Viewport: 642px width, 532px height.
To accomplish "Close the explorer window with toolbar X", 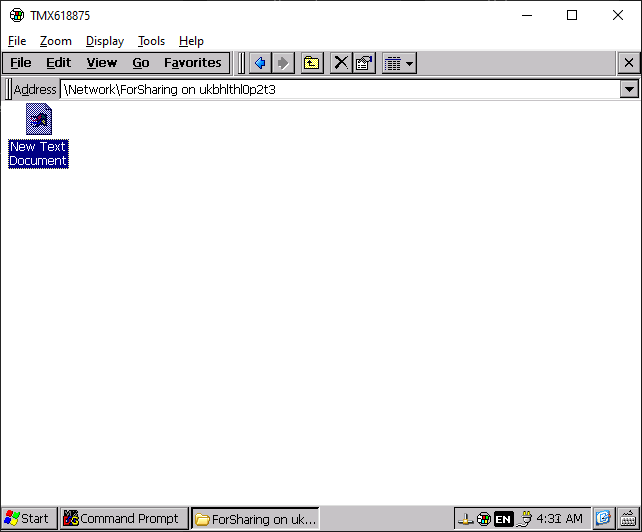I will [x=628, y=63].
